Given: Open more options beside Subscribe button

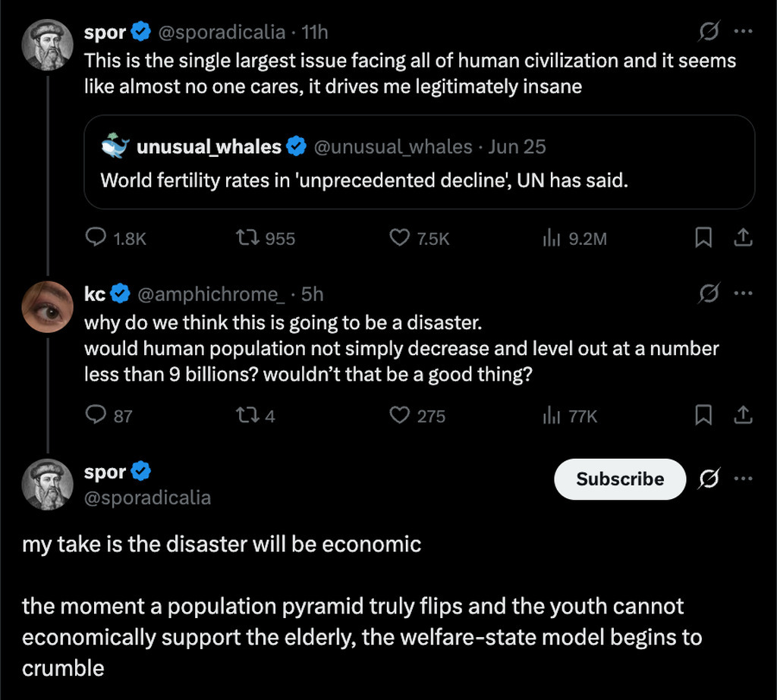Looking at the screenshot, I should tap(744, 479).
